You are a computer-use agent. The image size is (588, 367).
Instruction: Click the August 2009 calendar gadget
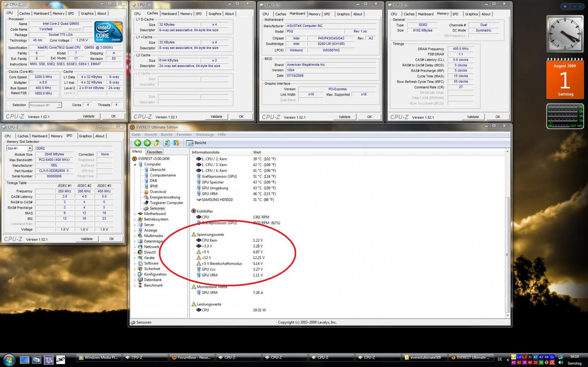pyautogui.click(x=565, y=79)
